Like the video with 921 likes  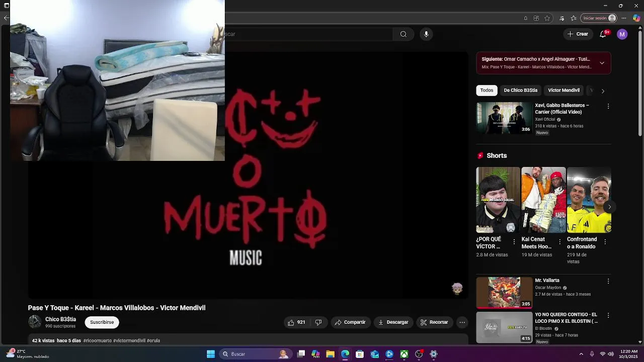tap(296, 322)
